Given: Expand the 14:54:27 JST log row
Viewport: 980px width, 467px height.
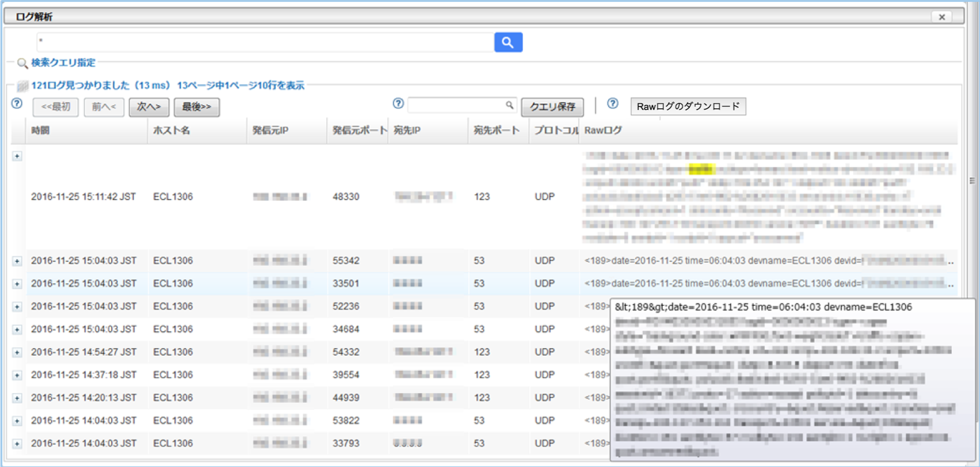Looking at the screenshot, I should coord(17,352).
